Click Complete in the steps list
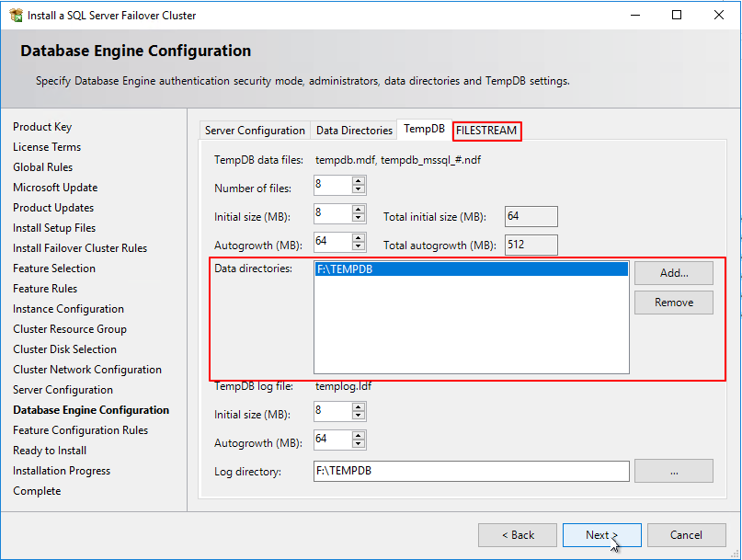The image size is (742, 560). coord(37,491)
